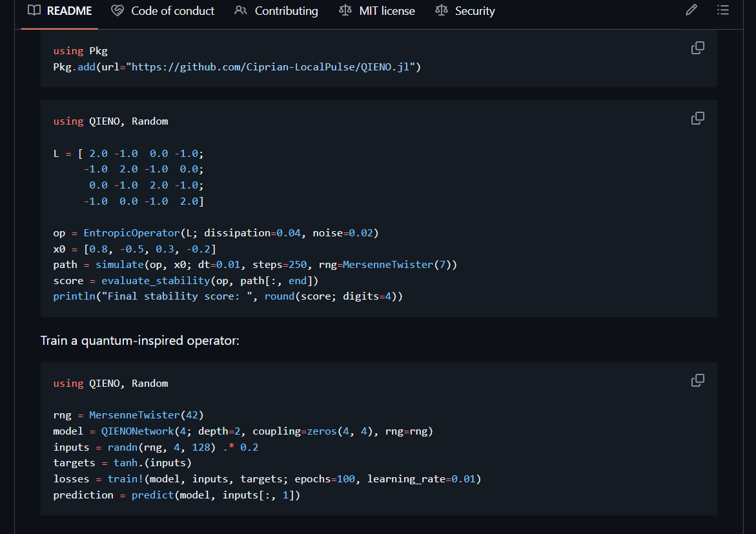The height and width of the screenshot is (534, 756).
Task: Click the edit README pencil icon
Action: (691, 10)
